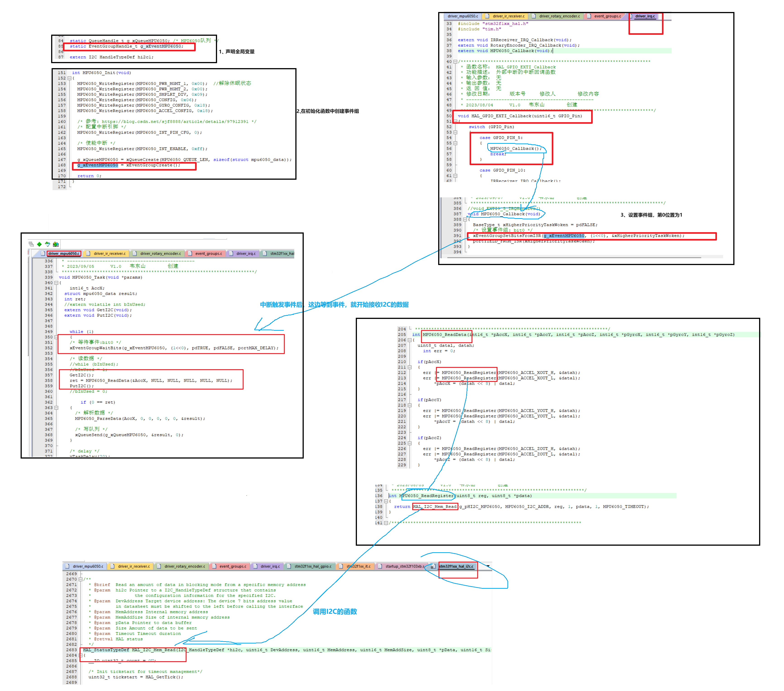Click 'void MPU6050_Callback(void)' definition line 387
This screenshot has width=784, height=691.
point(504,214)
